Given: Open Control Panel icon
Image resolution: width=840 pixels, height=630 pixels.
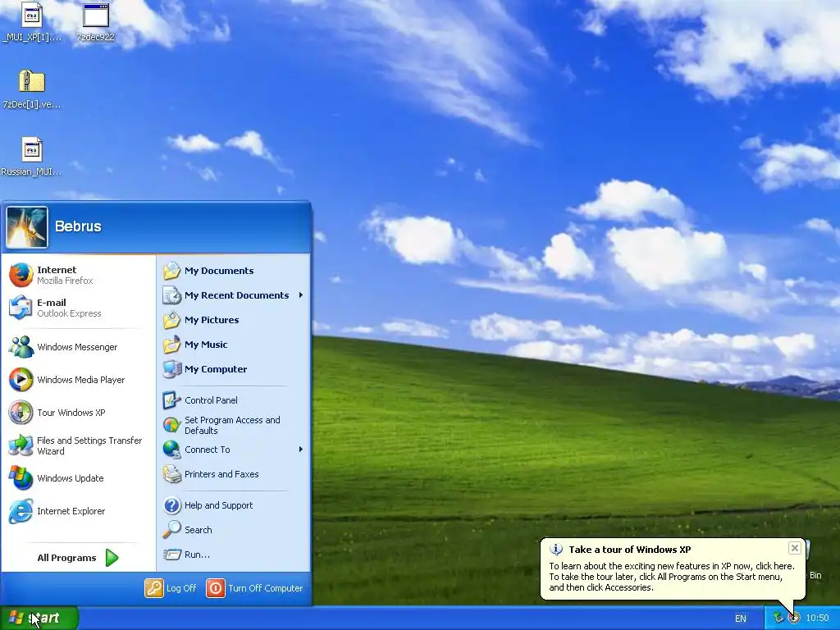Looking at the screenshot, I should point(172,400).
